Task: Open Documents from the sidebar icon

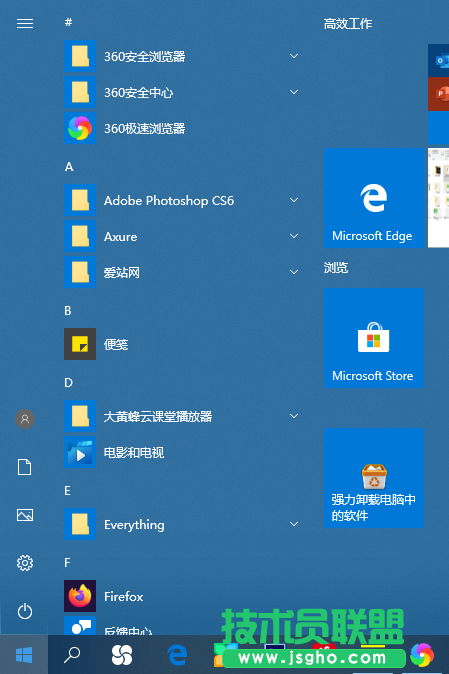Action: pyautogui.click(x=24, y=467)
